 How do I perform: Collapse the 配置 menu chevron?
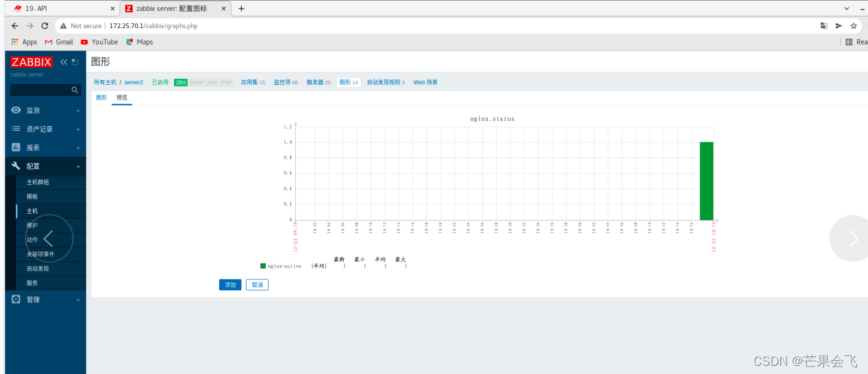(x=78, y=166)
